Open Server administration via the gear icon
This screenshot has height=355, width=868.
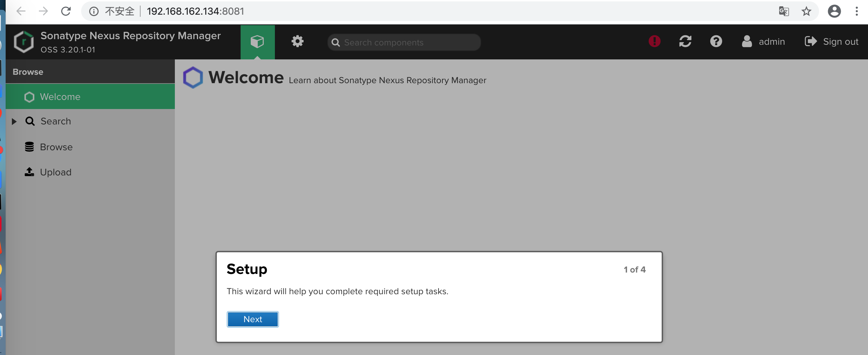(297, 42)
